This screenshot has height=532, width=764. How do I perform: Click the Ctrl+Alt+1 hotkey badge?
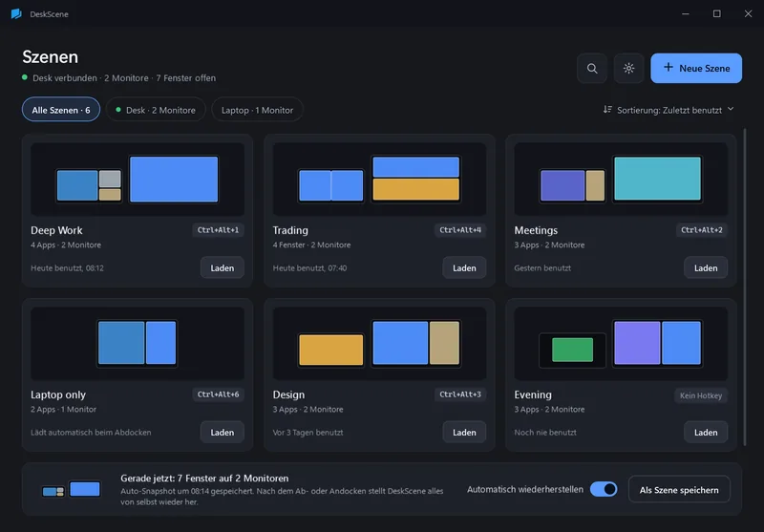click(x=219, y=230)
